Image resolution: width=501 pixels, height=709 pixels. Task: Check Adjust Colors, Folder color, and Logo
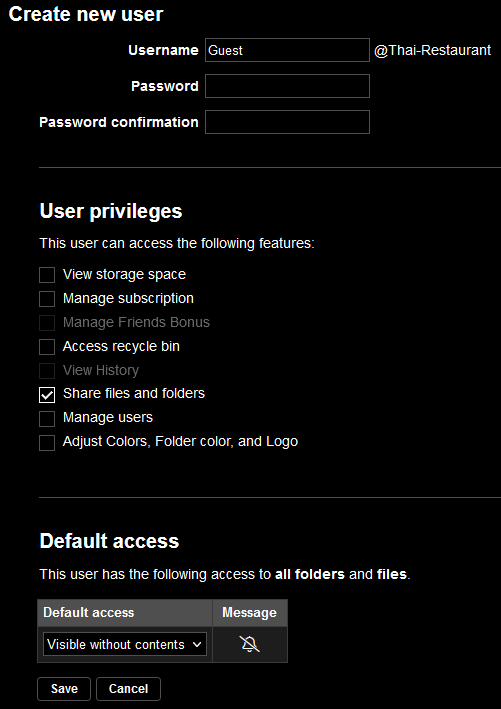click(47, 442)
